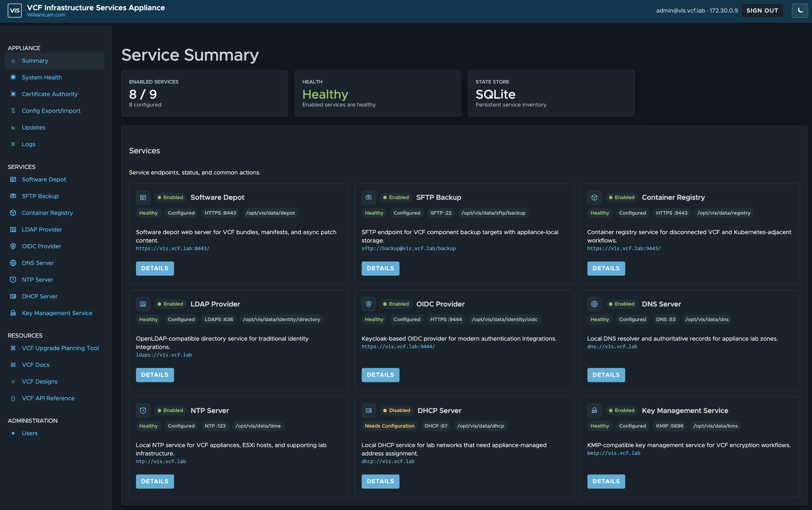Open Logs from the sidebar

coord(54,144)
